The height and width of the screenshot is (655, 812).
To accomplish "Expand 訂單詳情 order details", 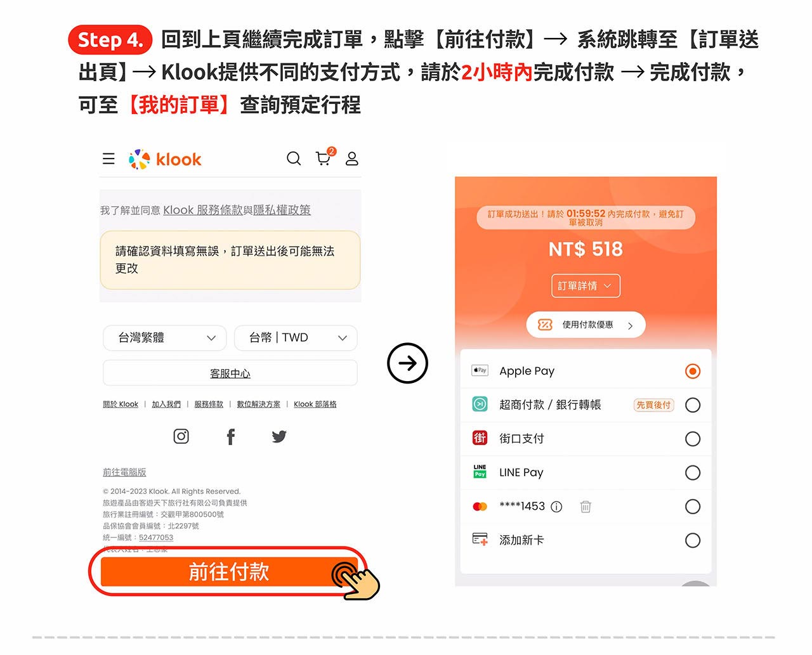I will (586, 286).
